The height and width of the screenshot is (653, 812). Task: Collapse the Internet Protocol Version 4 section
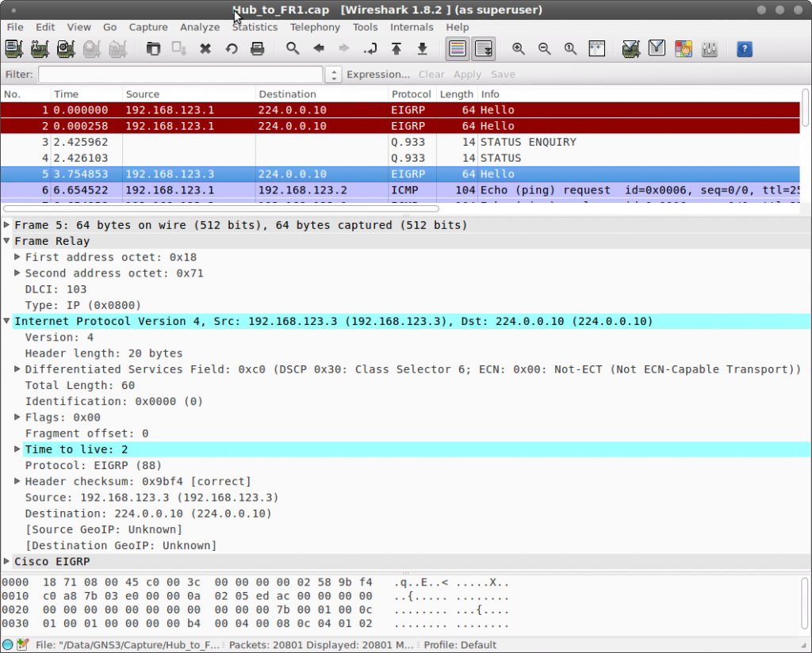[x=7, y=321]
